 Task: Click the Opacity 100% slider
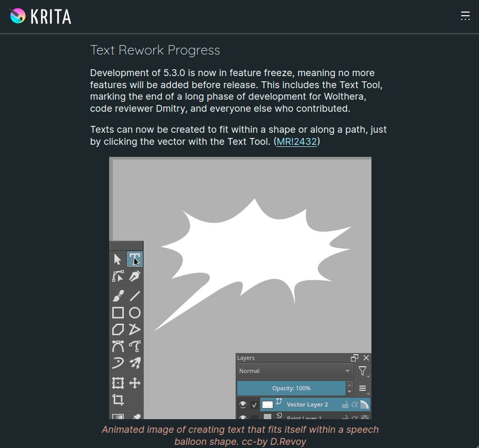(291, 388)
